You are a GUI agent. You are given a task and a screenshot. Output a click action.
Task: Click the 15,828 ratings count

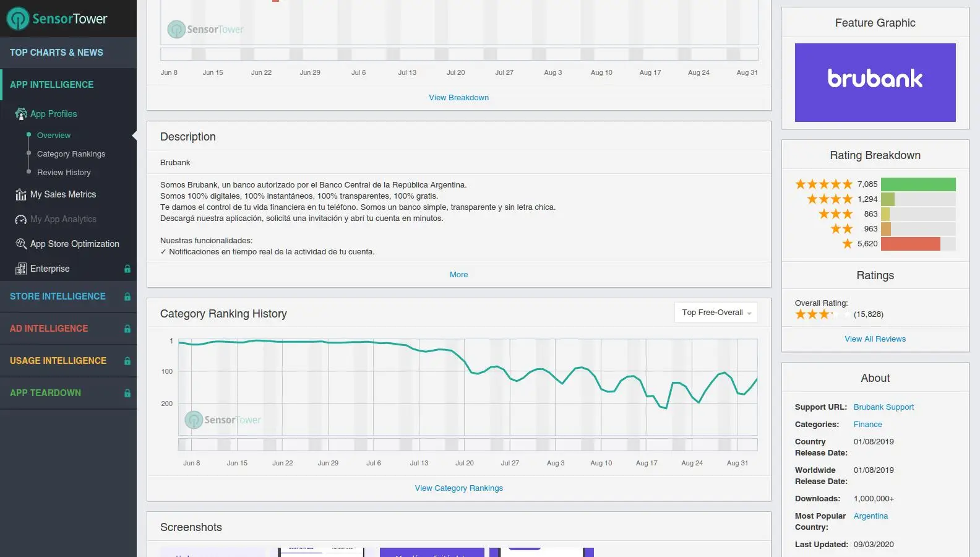coord(869,314)
